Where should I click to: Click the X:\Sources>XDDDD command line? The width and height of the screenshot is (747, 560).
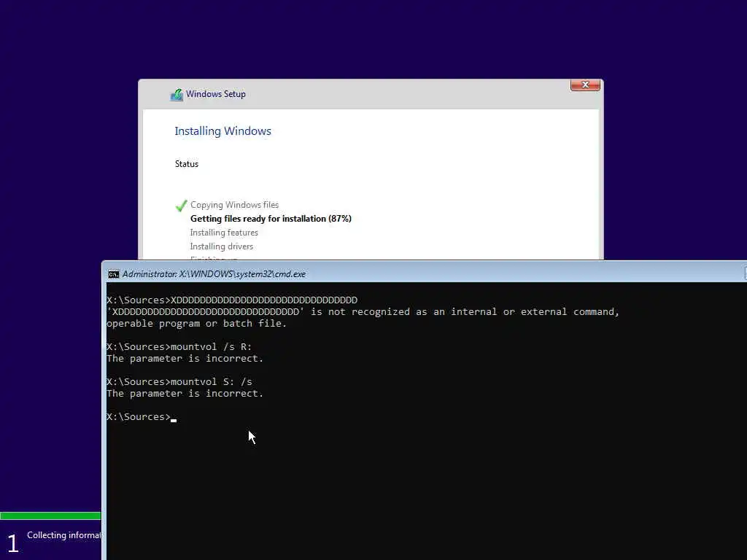232,300
